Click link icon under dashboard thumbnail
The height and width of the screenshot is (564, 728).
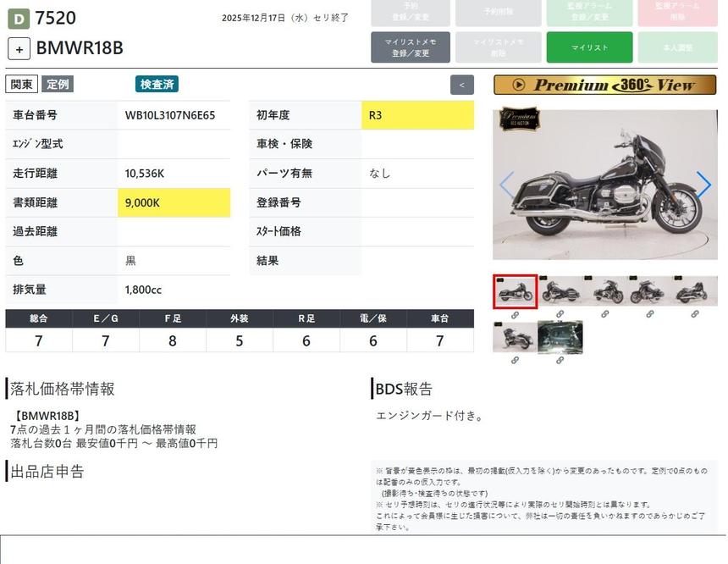(560, 360)
